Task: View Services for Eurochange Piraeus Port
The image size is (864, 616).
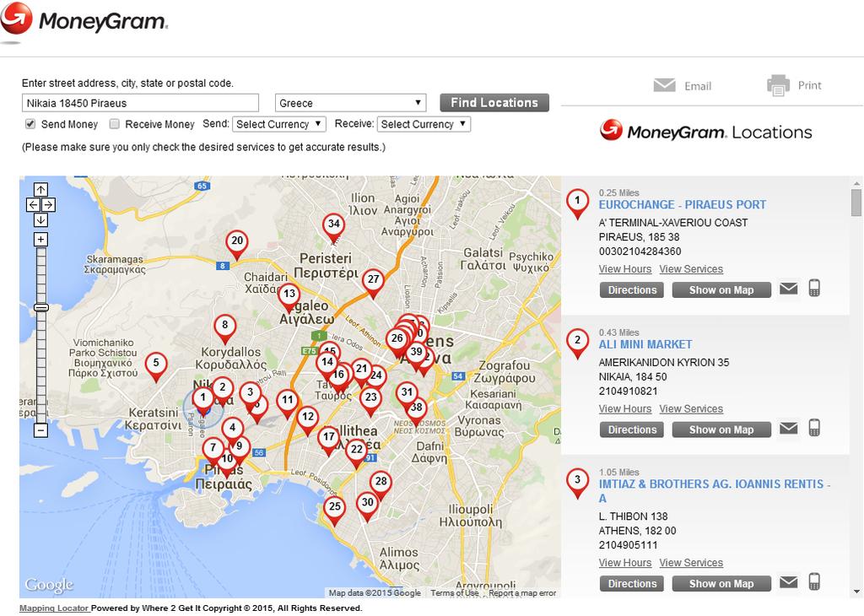Action: (x=691, y=269)
